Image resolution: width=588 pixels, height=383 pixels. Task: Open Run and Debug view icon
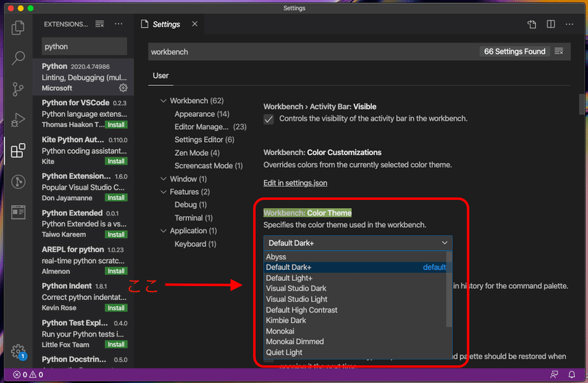(18, 120)
